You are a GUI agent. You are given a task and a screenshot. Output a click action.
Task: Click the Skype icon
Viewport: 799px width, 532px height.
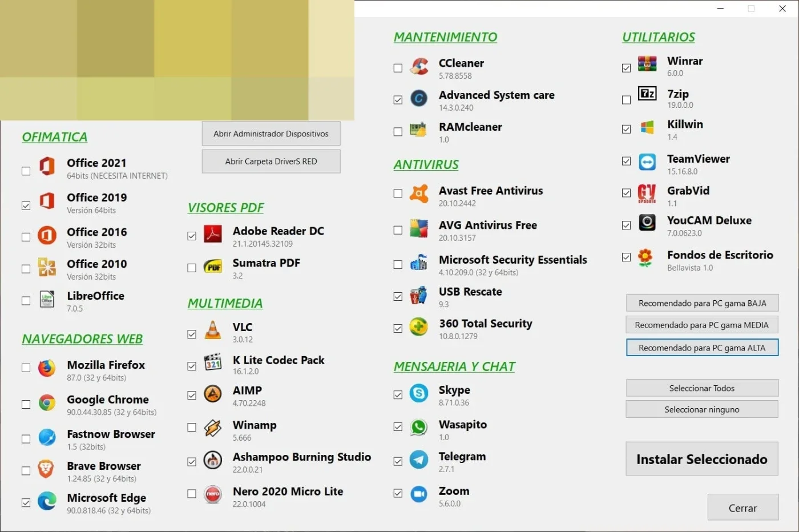coord(419,393)
